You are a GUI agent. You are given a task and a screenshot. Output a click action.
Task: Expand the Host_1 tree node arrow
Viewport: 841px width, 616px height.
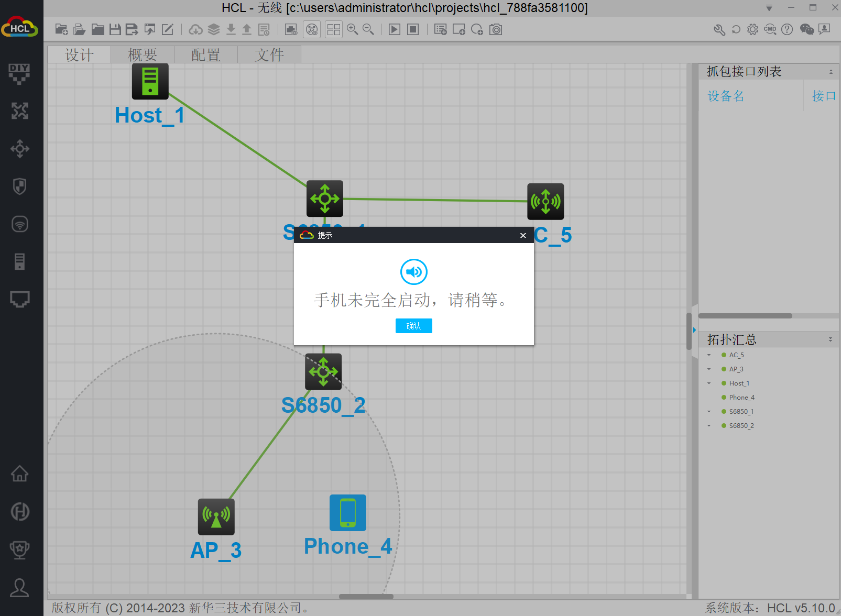pyautogui.click(x=709, y=383)
